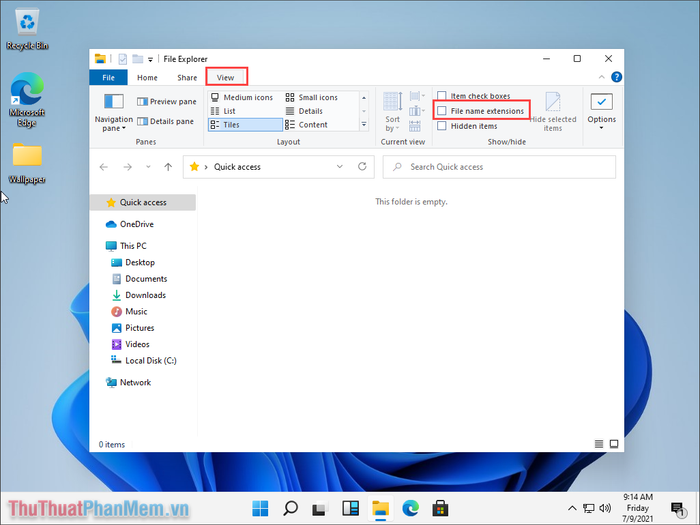Click the Preview pane button
This screenshot has width=700, height=525.
click(x=166, y=101)
